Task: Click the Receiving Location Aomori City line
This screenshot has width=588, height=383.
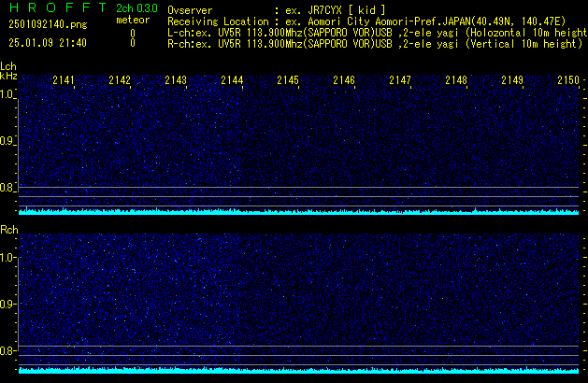Action: 366,21
